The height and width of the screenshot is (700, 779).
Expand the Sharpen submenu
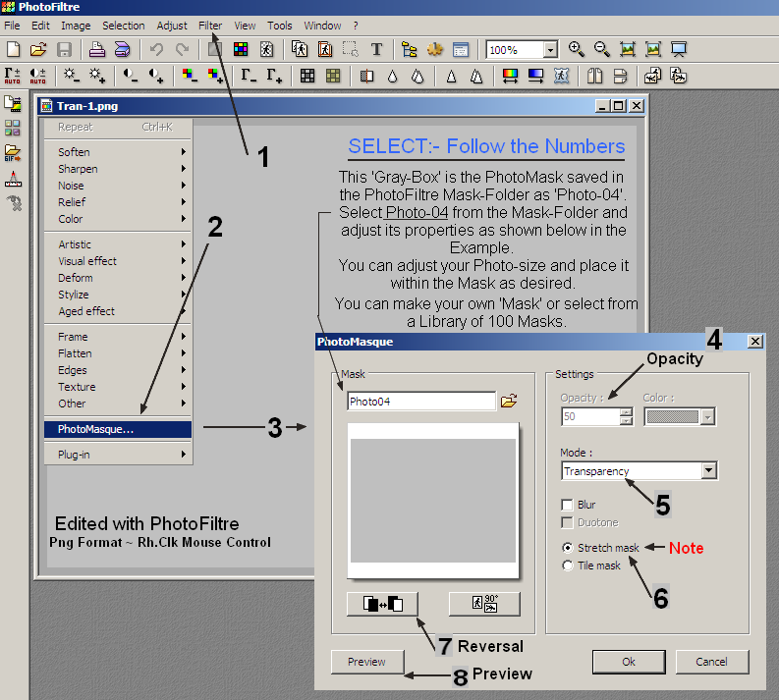click(x=118, y=169)
